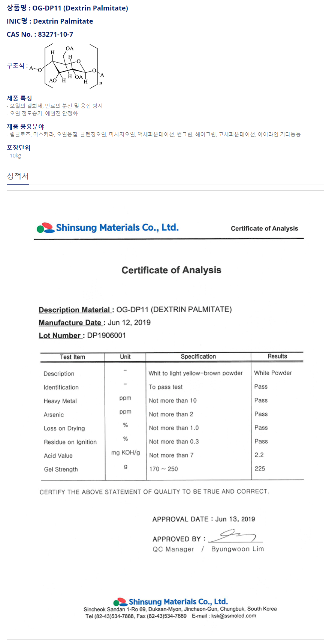Click the certify statement sentence
This screenshot has height=644, width=329.
(154, 492)
